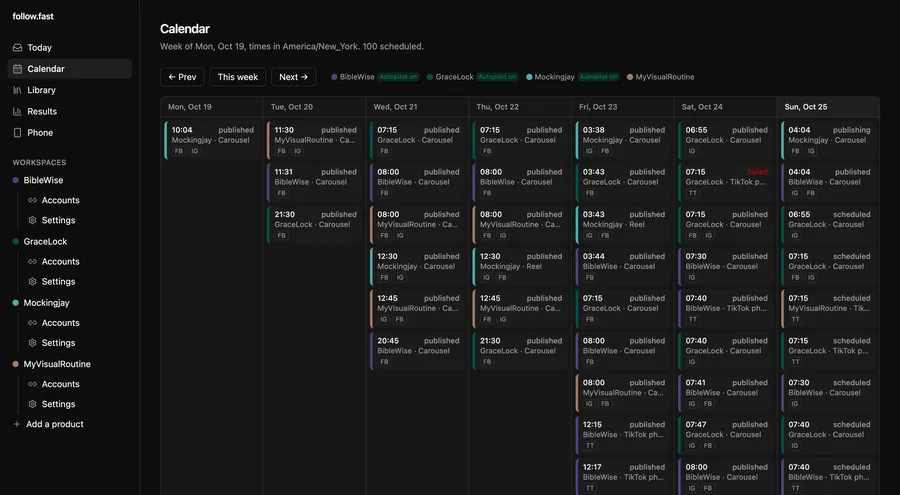Click gear icon beside GraceLock Settings
The height and width of the screenshot is (495, 900).
click(x=32, y=282)
